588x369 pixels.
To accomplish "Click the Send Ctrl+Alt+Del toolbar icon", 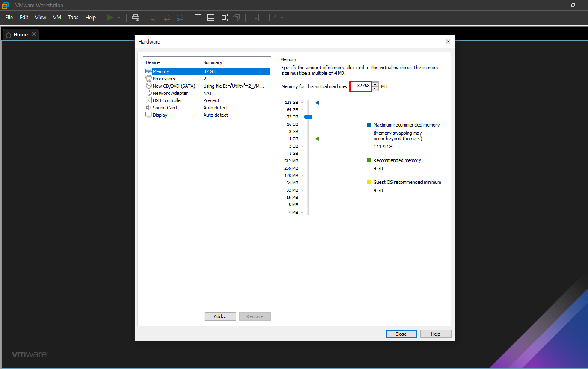I will click(136, 18).
